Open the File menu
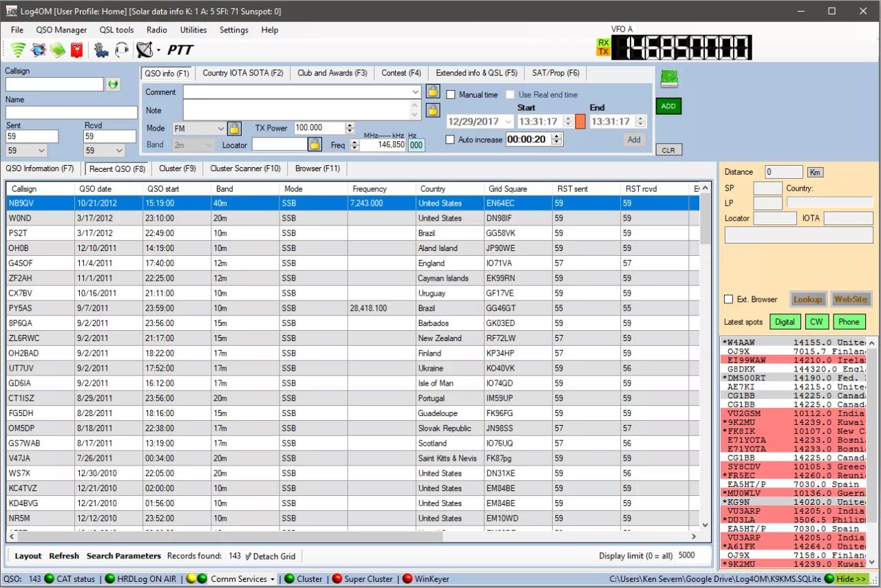Image resolution: width=881 pixels, height=588 pixels. click(17, 30)
